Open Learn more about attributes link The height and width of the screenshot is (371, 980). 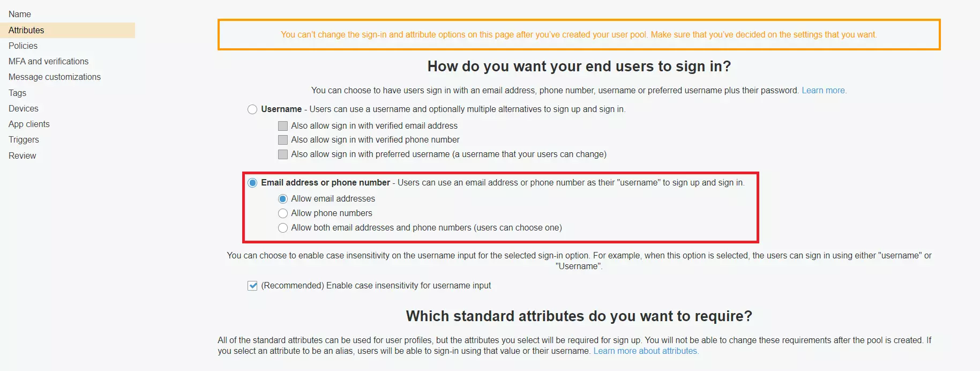tap(646, 351)
